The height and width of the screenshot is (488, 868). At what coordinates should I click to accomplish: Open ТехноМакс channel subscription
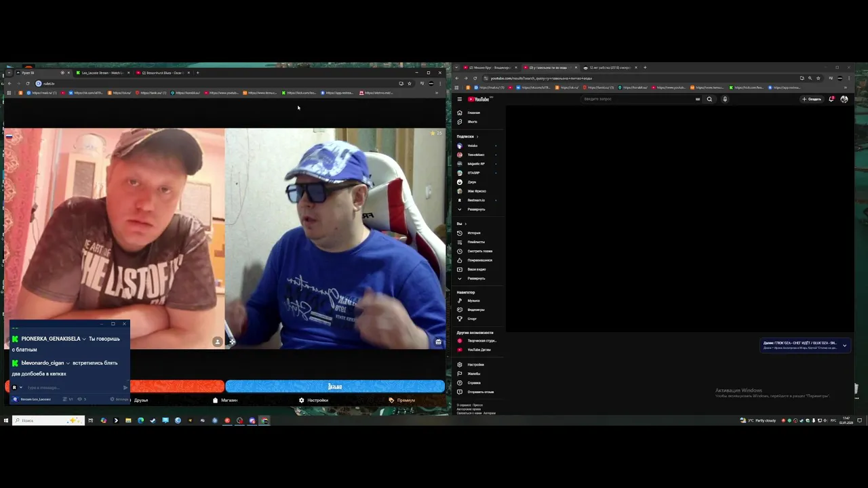(x=477, y=155)
